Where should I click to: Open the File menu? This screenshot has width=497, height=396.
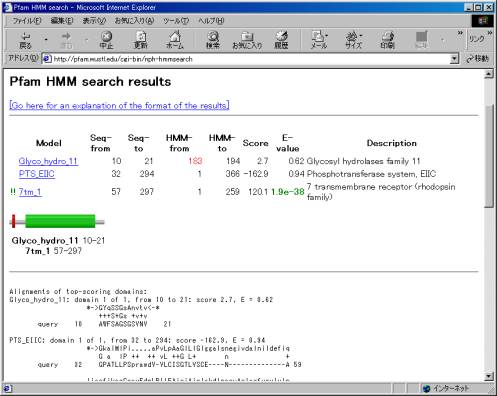[x=27, y=21]
